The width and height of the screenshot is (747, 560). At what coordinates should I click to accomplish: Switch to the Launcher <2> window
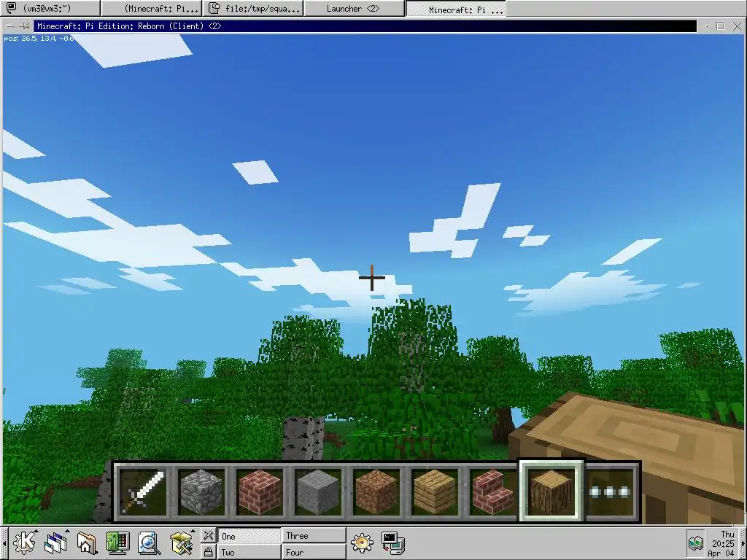click(x=354, y=8)
